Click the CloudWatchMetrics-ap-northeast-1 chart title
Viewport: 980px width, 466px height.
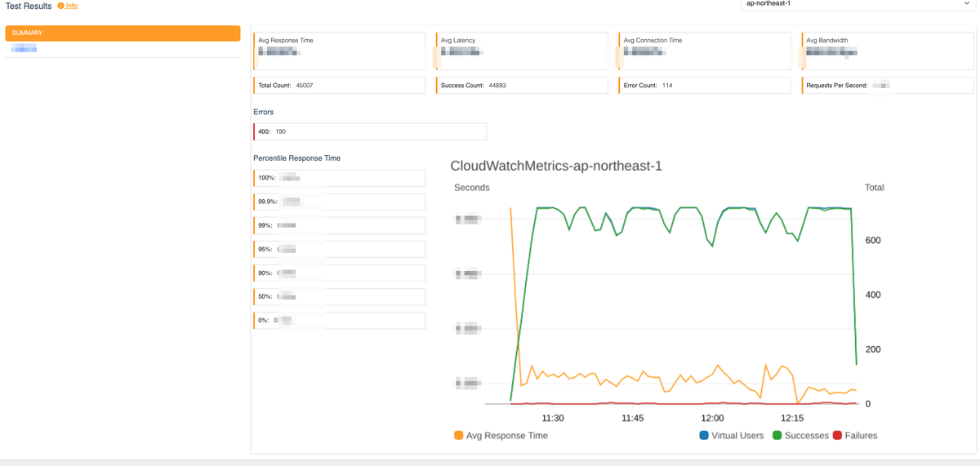[556, 166]
